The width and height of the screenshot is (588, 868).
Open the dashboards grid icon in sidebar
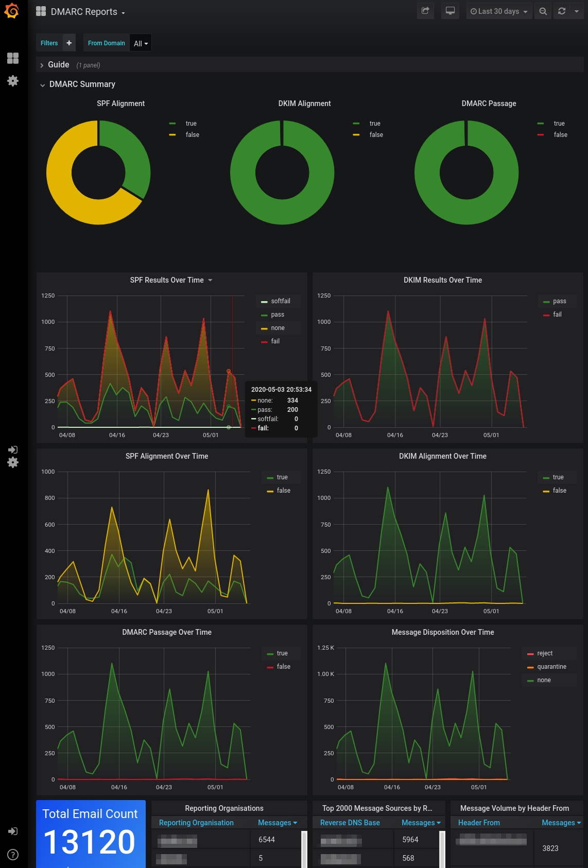[x=13, y=58]
